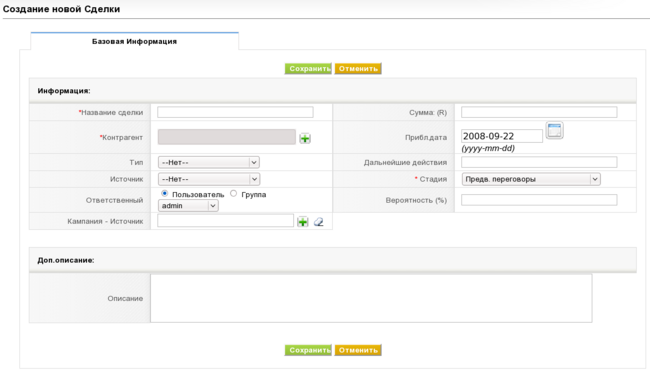The image size is (650, 372).
Task: Click the greyed Контрагент field
Action: (x=226, y=137)
